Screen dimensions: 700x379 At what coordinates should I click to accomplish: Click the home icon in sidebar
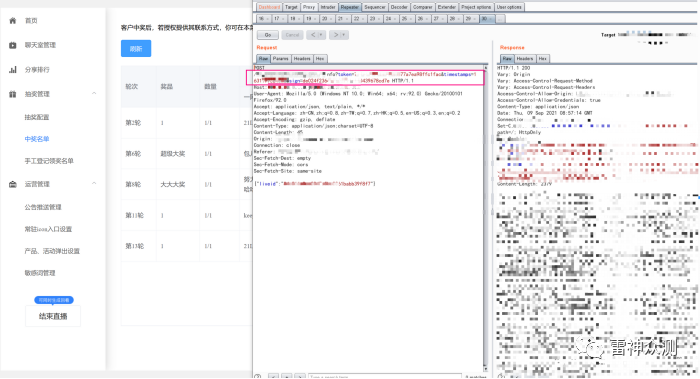point(12,21)
